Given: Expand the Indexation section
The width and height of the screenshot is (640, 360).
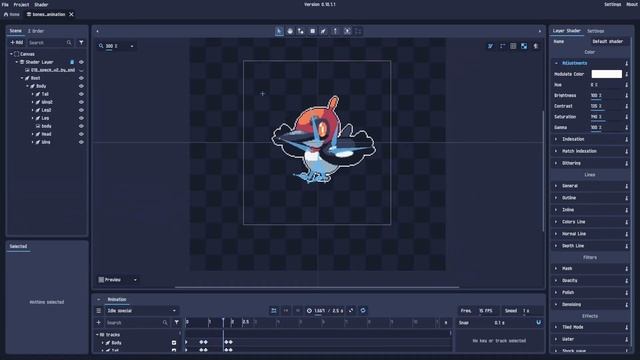Looking at the screenshot, I should [556, 139].
